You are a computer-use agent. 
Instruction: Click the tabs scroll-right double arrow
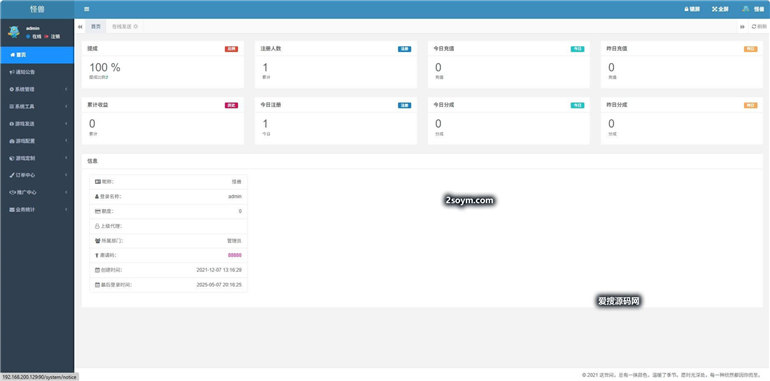[742, 27]
